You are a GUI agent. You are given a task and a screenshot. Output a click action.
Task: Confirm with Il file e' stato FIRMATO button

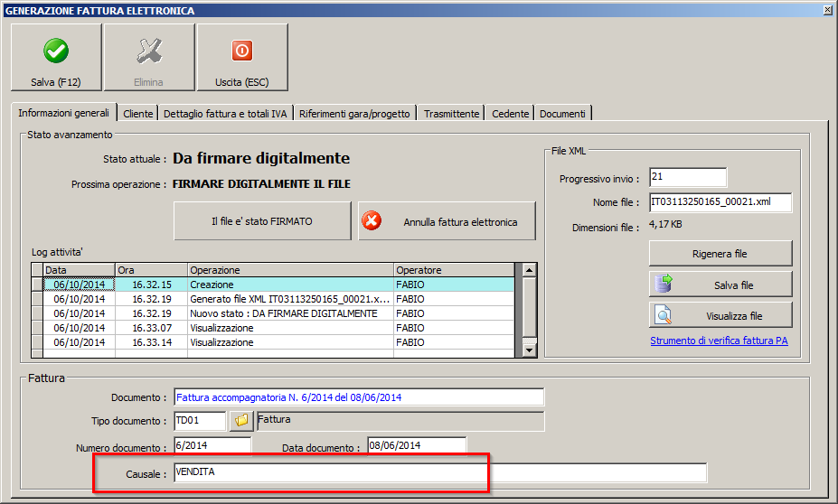point(262,221)
